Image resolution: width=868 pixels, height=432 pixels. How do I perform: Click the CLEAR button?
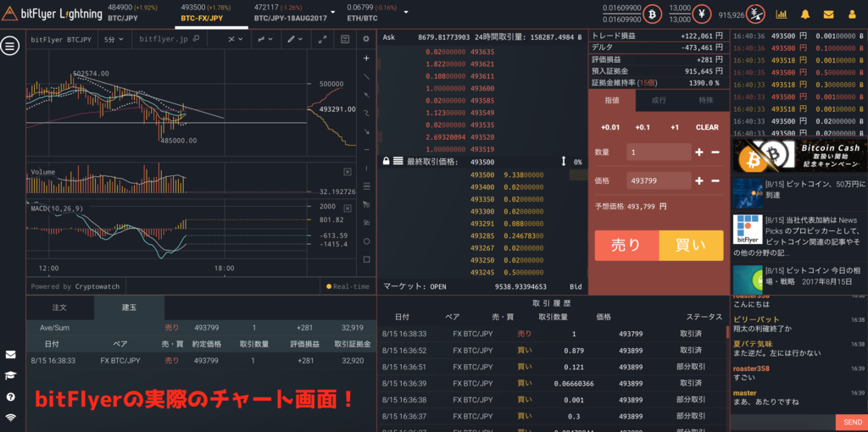[707, 127]
